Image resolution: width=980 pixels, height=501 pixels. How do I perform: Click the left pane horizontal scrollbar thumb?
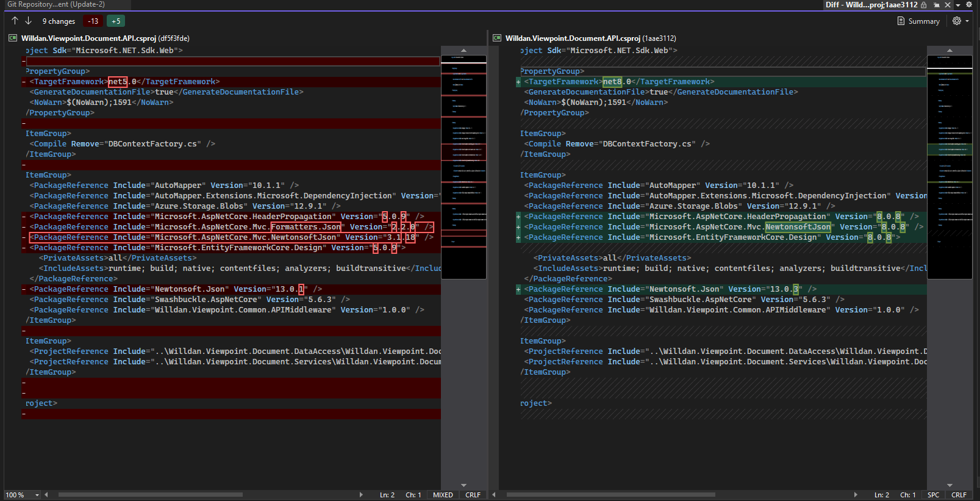pos(150,495)
